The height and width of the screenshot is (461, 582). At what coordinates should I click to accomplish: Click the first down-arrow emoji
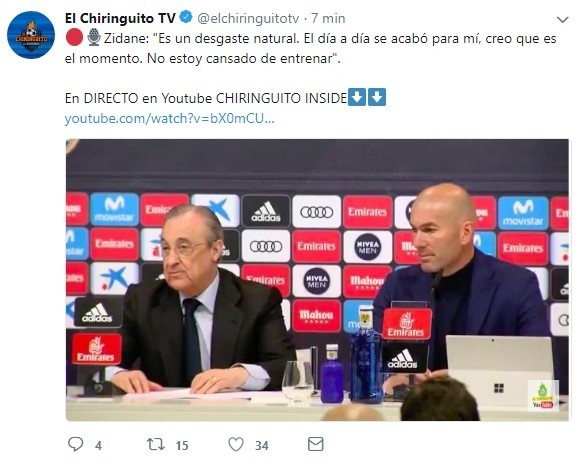(357, 97)
